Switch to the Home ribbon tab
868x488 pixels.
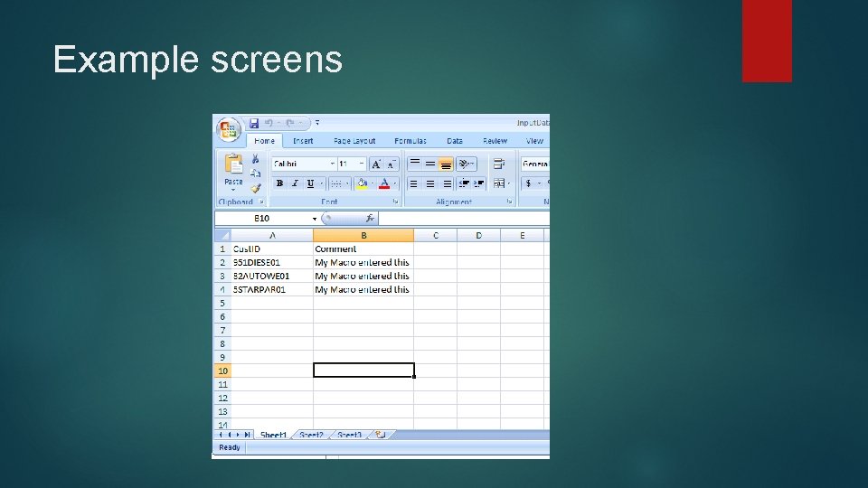[x=265, y=141]
